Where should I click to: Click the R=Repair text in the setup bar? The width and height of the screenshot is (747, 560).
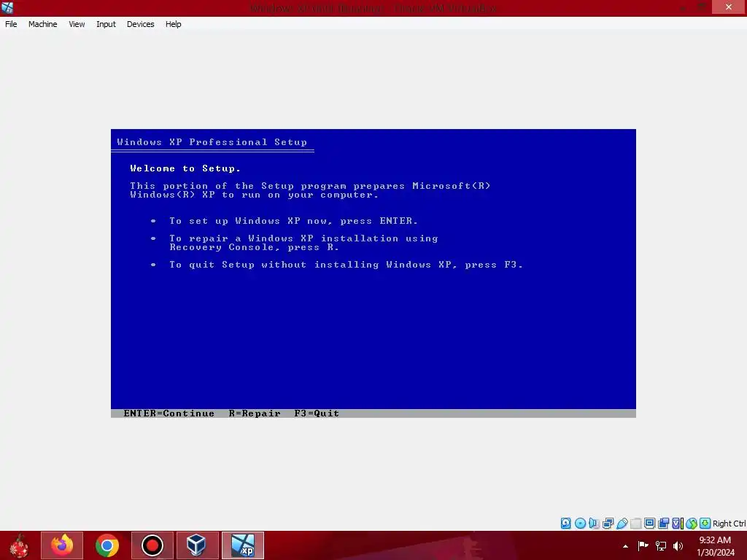click(x=255, y=413)
